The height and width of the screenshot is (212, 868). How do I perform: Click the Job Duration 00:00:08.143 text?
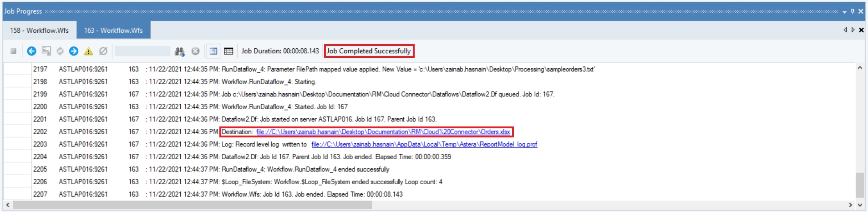point(280,51)
